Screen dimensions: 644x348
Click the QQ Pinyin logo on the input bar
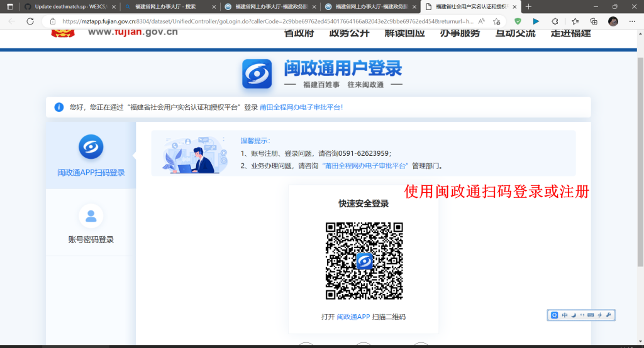(x=555, y=315)
